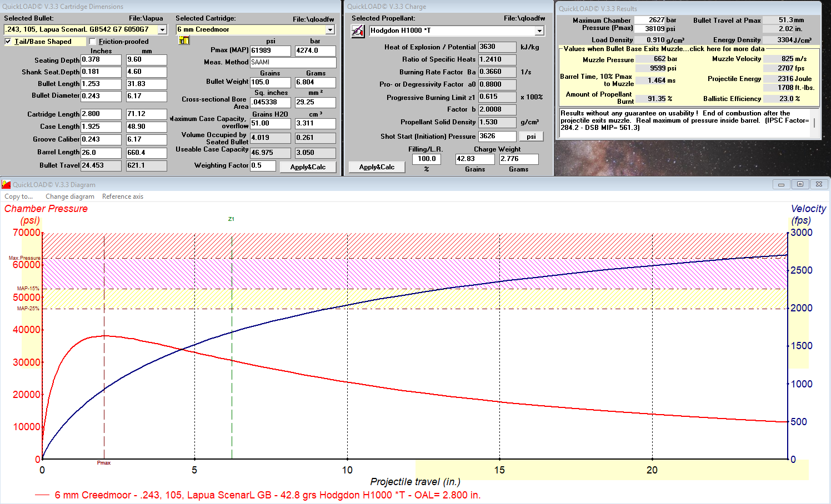
Task: Open the Selected Cartridge dropdown
Action: [x=331, y=29]
